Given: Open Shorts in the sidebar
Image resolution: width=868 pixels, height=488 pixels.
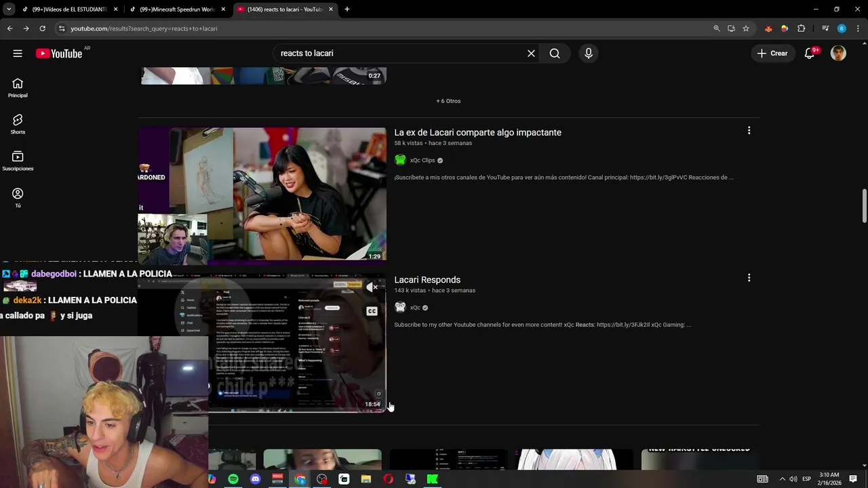Looking at the screenshot, I should click(x=18, y=124).
